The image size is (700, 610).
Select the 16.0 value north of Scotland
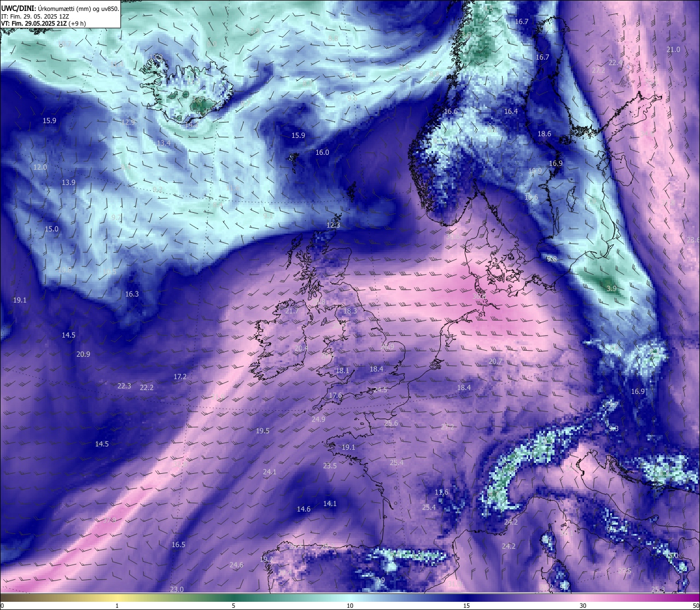[x=323, y=153]
